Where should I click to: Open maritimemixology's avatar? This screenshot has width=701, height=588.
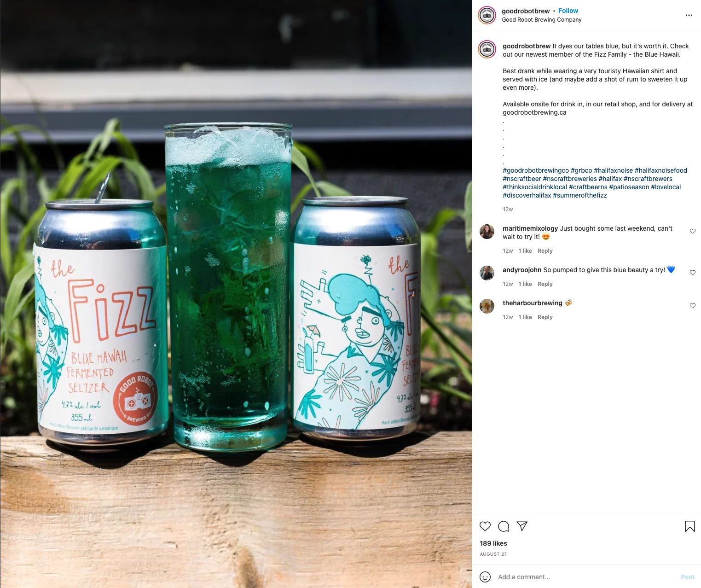pyautogui.click(x=487, y=232)
